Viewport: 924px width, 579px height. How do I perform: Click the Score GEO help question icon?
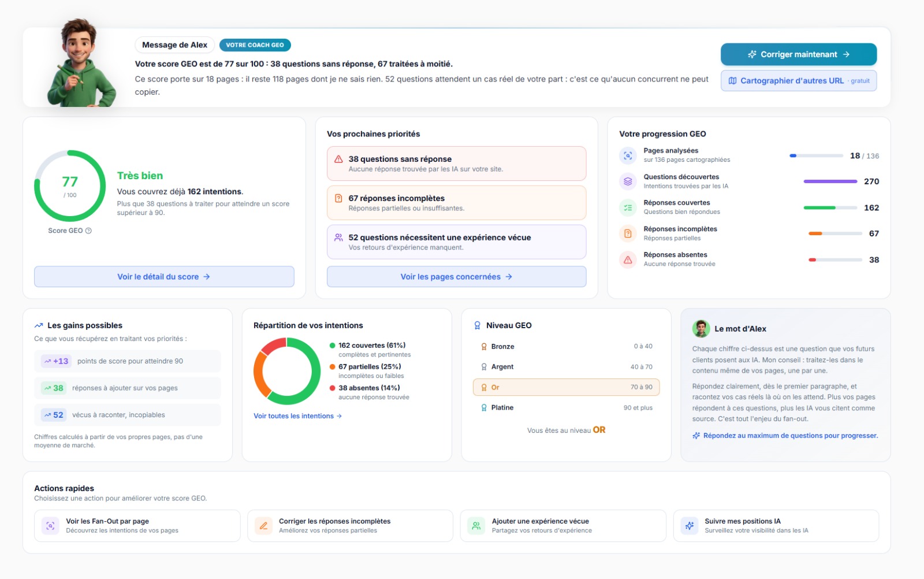pyautogui.click(x=88, y=231)
